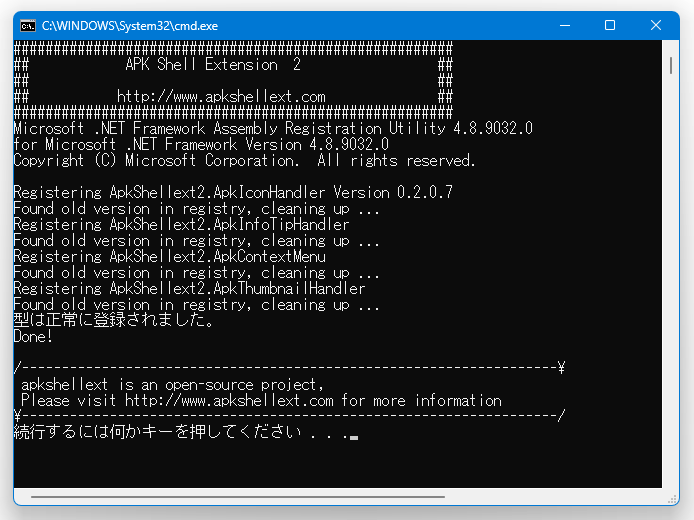This screenshot has width=694, height=520.
Task: Click the resize grip at the window corner
Action: pyautogui.click(x=673, y=500)
